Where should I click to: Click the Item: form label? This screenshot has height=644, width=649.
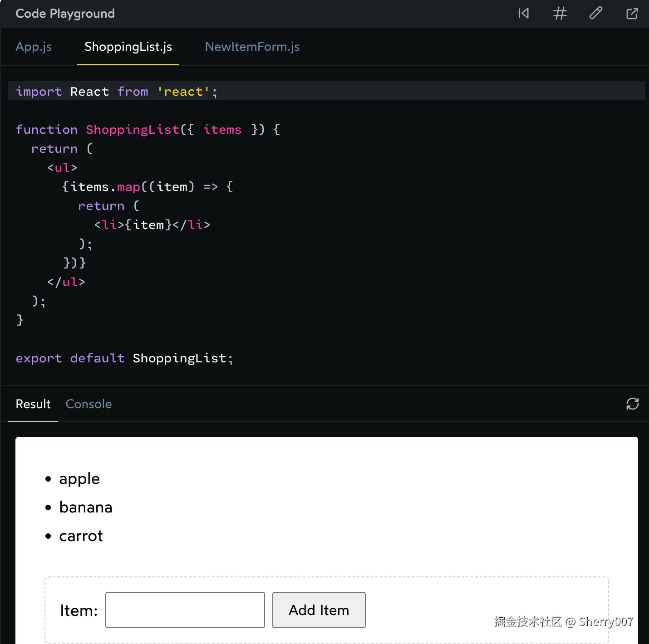pos(79,610)
